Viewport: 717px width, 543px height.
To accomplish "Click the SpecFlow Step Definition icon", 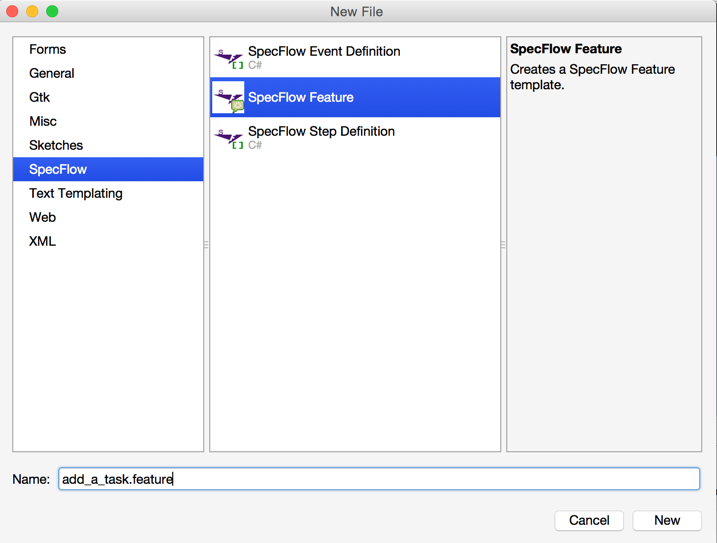I will 229,138.
